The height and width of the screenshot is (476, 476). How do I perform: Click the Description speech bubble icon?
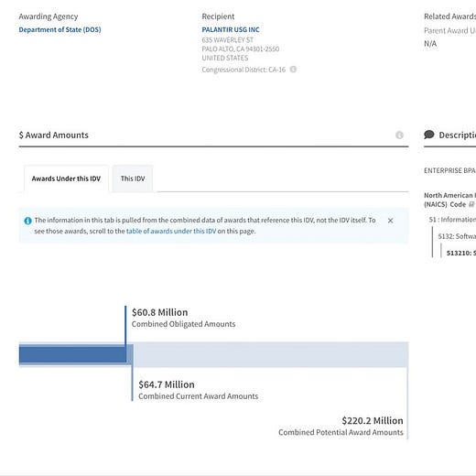(429, 135)
